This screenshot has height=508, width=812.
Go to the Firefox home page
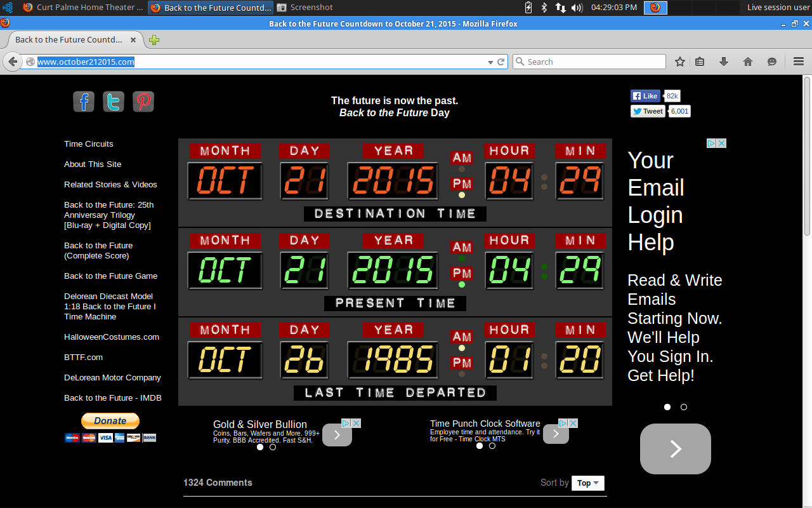(748, 62)
